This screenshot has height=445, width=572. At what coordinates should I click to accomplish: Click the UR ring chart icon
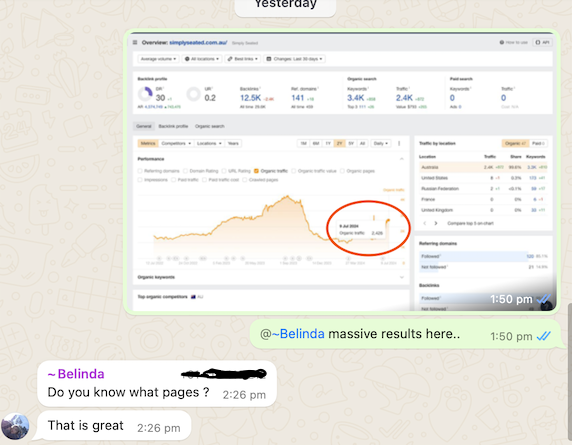[x=193, y=94]
